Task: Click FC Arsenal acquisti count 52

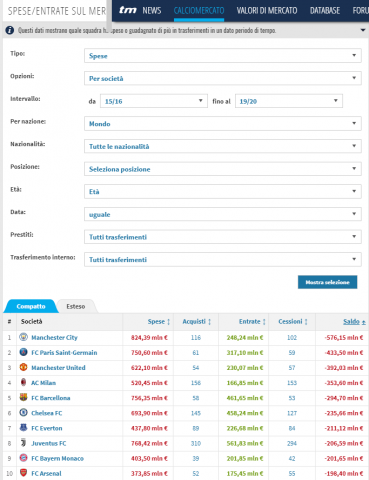Action: 196,473
